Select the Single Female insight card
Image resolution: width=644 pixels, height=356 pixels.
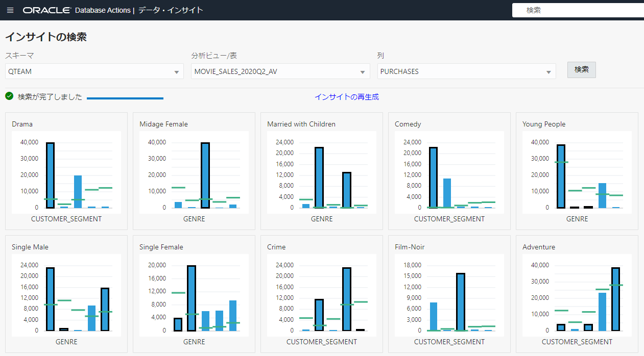click(194, 294)
